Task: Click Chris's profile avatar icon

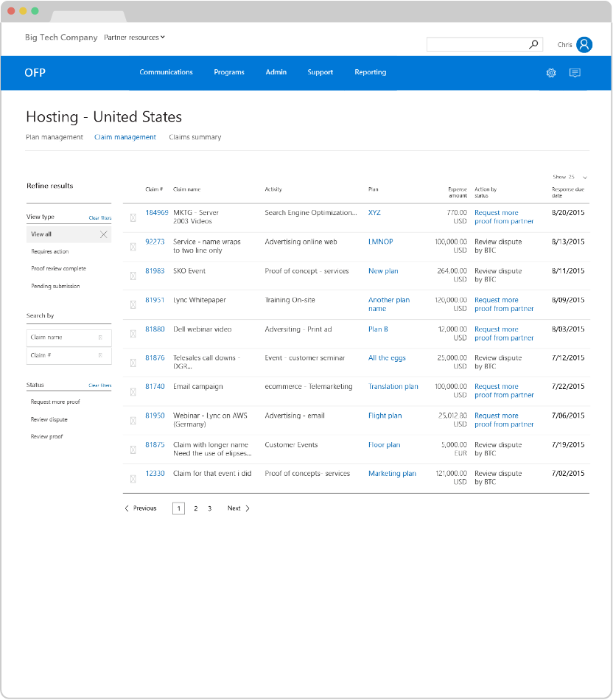Action: click(584, 44)
